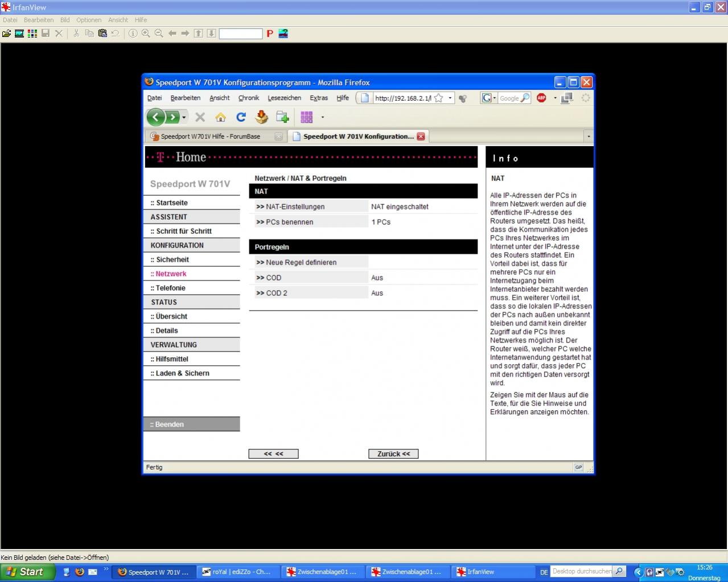Open the Google search engine selector dropdown
The height and width of the screenshot is (582, 728).
pos(490,98)
